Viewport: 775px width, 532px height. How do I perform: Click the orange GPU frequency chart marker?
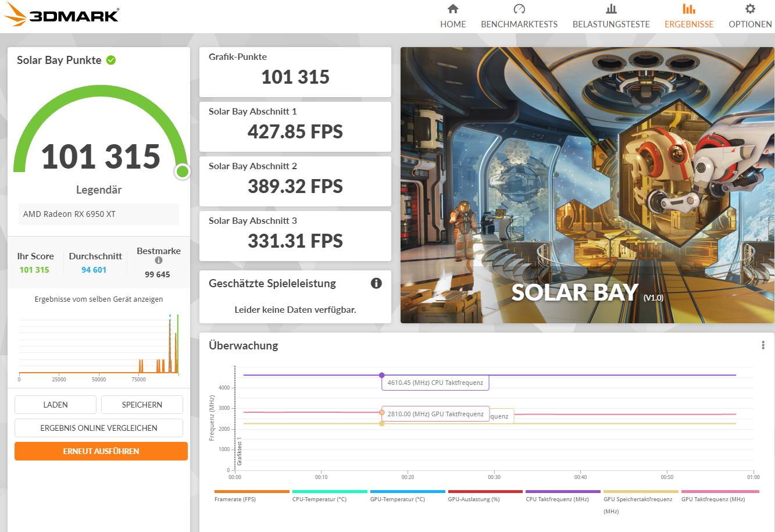click(381, 413)
